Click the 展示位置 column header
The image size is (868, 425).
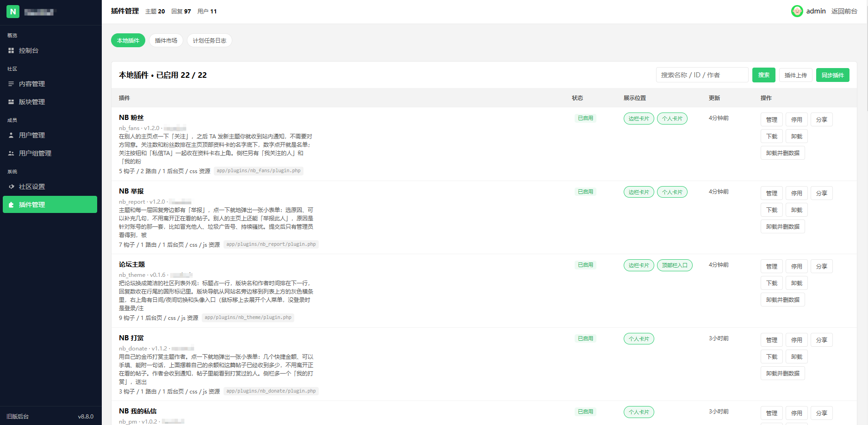click(x=635, y=98)
